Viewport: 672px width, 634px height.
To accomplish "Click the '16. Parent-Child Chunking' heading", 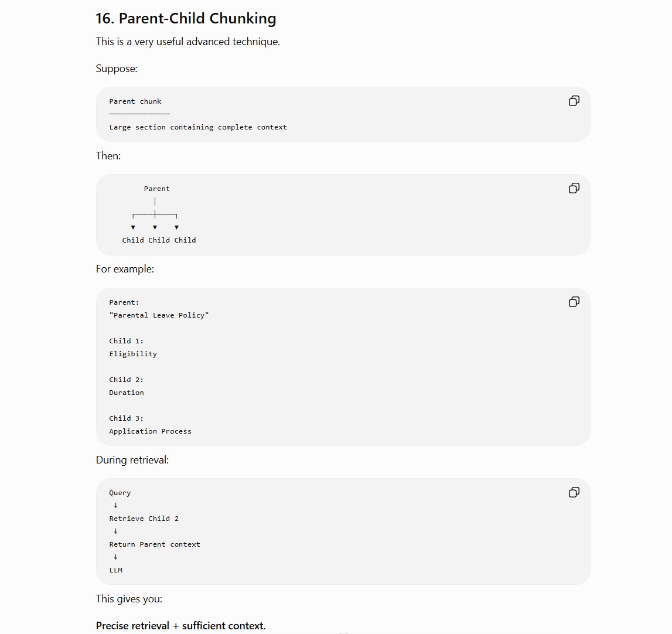I will (x=186, y=18).
